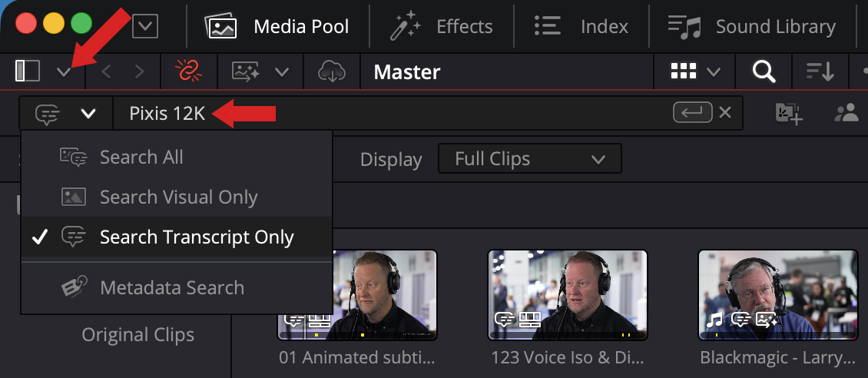Image resolution: width=868 pixels, height=378 pixels.
Task: Choose Metadata Search from menu
Action: point(177,288)
